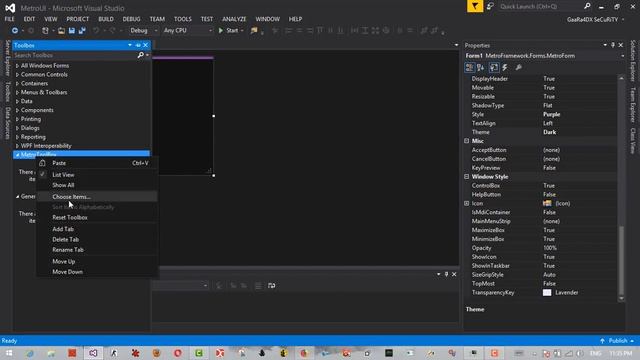
Task: Collapse the Window Style property category
Action: (467, 177)
